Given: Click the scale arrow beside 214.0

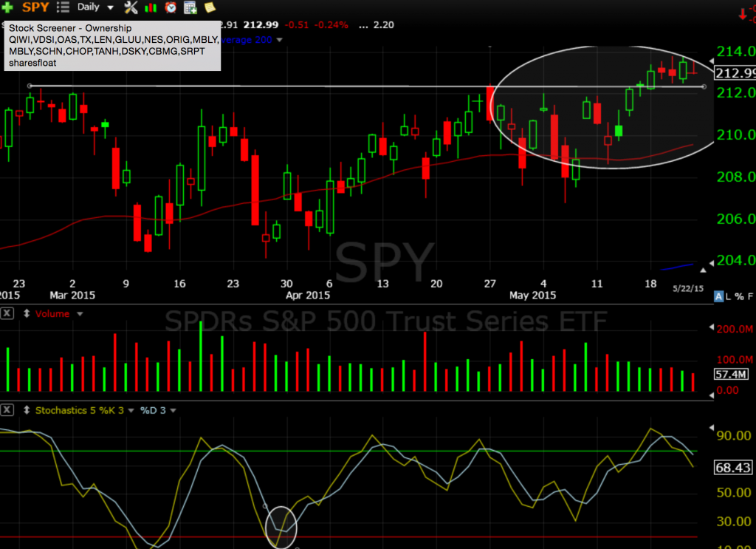Looking at the screenshot, I should pos(711,61).
